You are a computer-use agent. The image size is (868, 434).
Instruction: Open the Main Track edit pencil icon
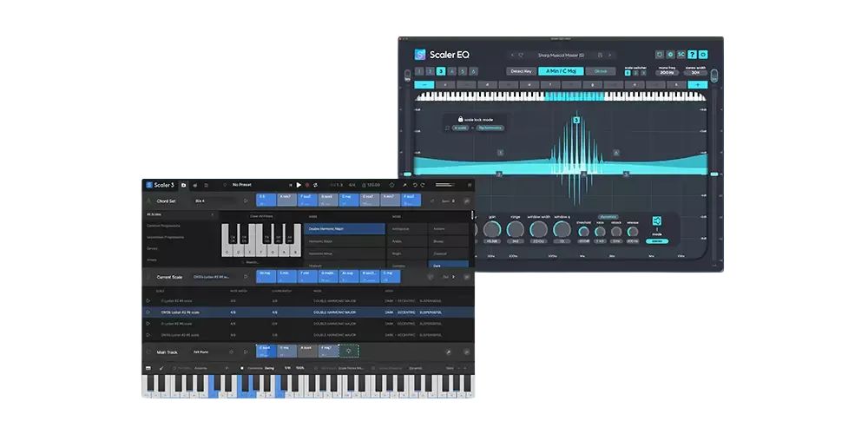point(449,352)
